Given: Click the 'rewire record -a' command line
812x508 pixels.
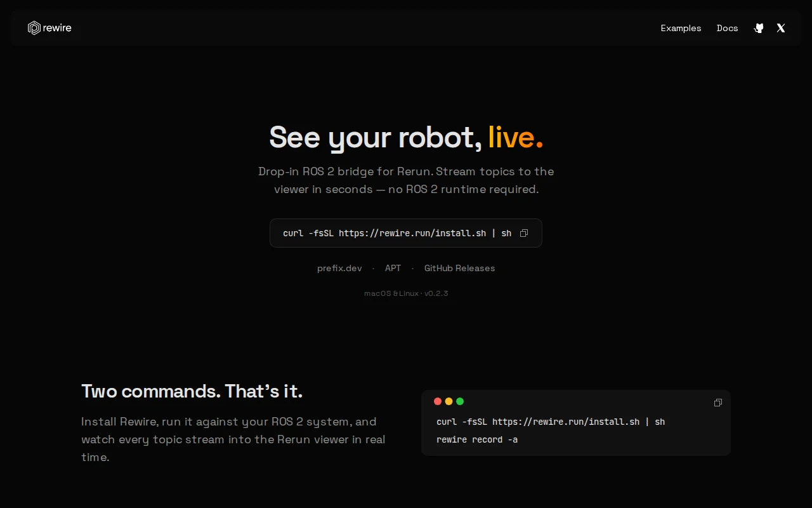Looking at the screenshot, I should click(477, 439).
